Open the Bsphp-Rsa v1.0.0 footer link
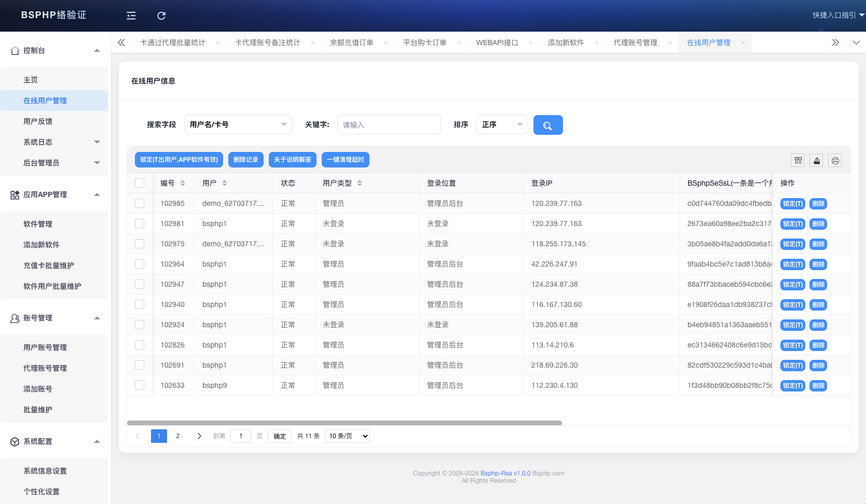This screenshot has height=504, width=866. tap(505, 473)
